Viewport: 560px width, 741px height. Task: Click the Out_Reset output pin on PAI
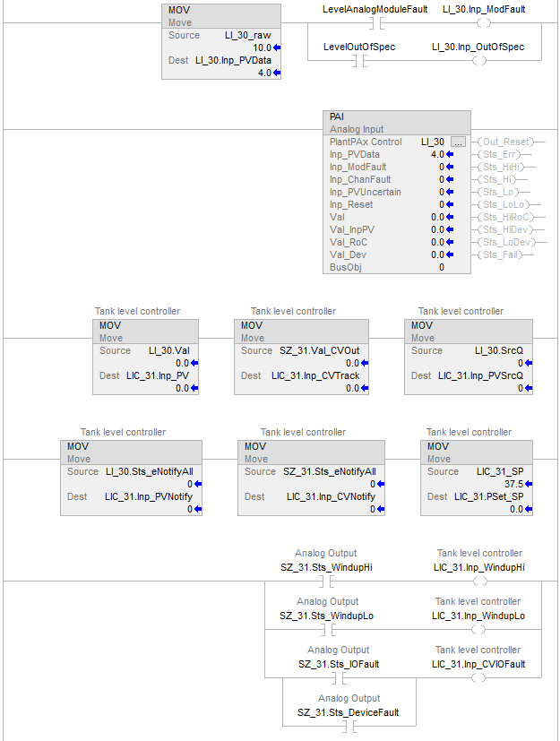pyautogui.click(x=505, y=142)
